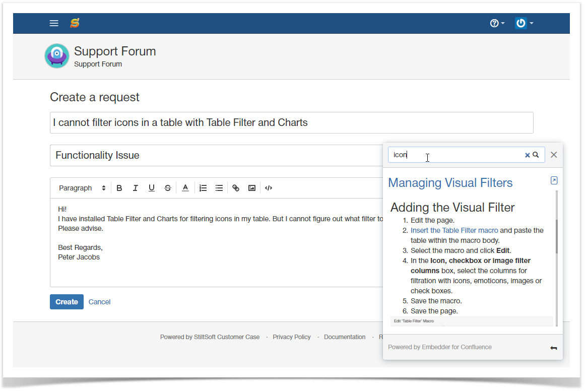Open the Managing Visual Filters article title
Image resolution: width=587 pixels, height=392 pixels.
[x=450, y=183]
